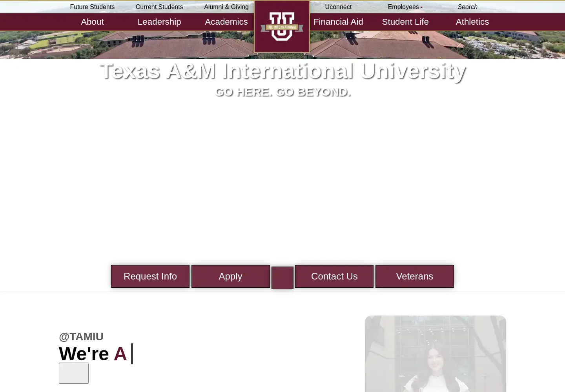This screenshot has height=392, width=565.
Task: Click the Contact Us button
Action: click(334, 276)
